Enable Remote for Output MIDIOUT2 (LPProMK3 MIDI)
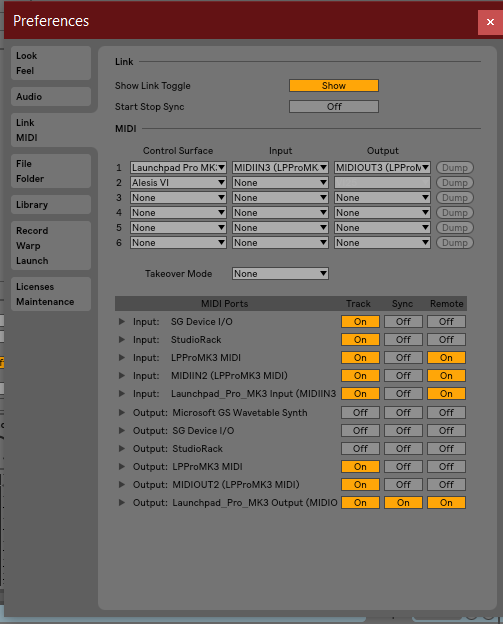 pos(446,485)
